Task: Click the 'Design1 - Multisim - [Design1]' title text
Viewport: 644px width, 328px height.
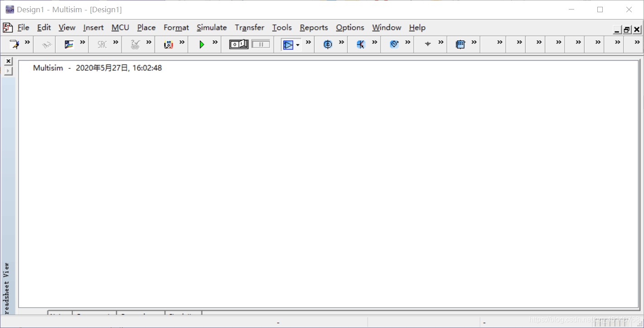Action: click(69, 10)
